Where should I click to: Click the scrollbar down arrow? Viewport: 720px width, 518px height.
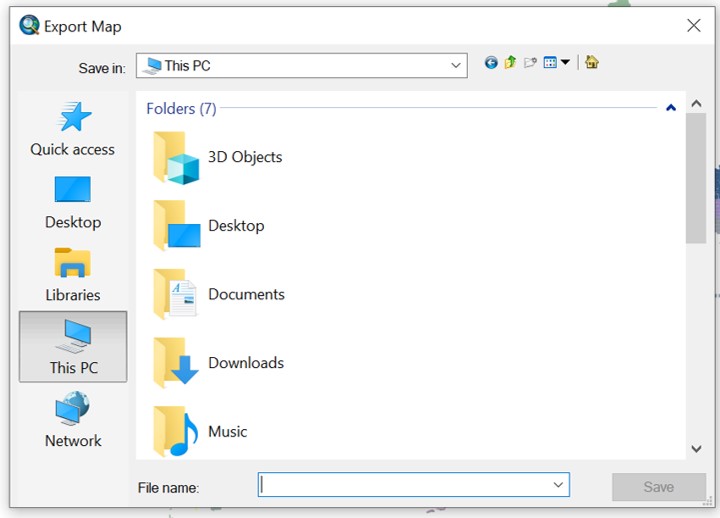coord(696,449)
